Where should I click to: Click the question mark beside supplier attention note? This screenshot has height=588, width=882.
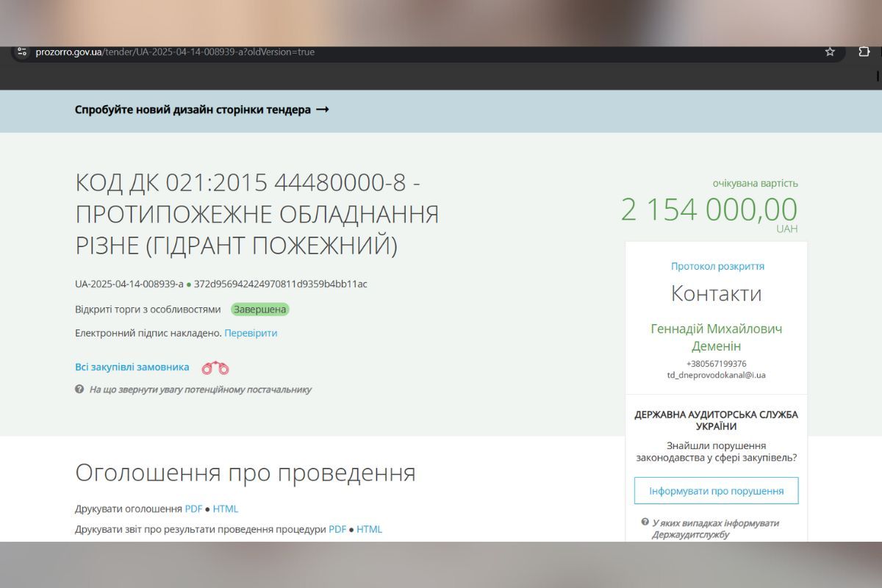click(x=79, y=390)
